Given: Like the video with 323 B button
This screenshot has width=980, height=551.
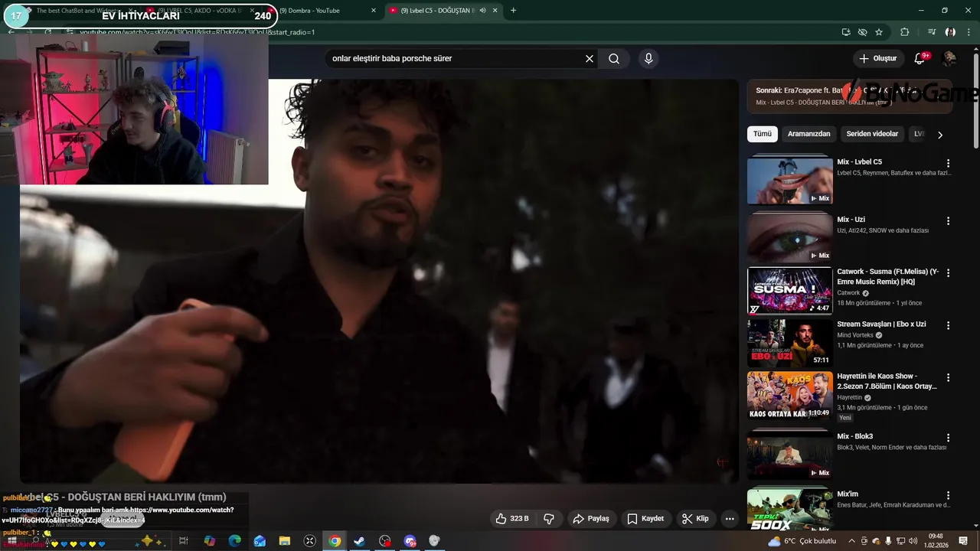Looking at the screenshot, I should tap(513, 519).
